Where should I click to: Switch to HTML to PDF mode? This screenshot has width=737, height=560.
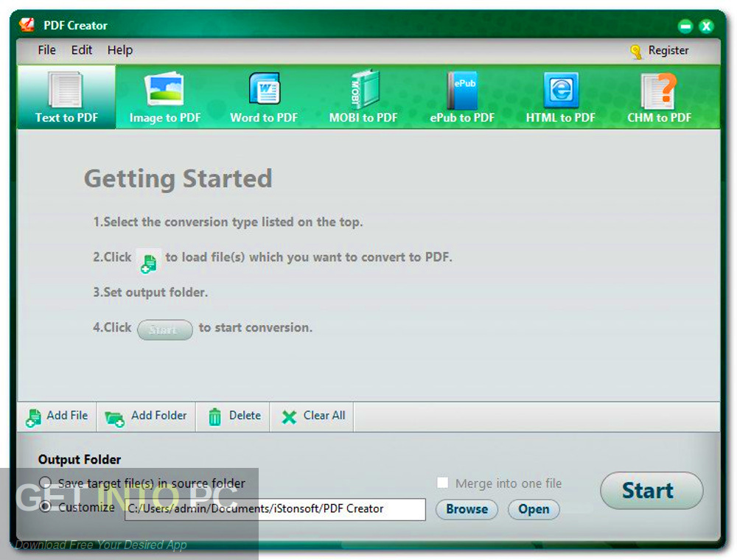tap(560, 97)
